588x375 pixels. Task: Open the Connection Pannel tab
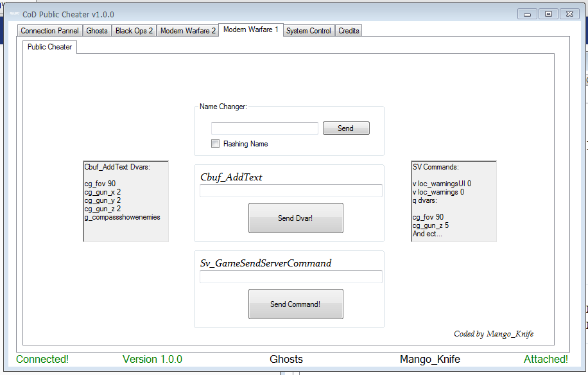[x=49, y=31]
